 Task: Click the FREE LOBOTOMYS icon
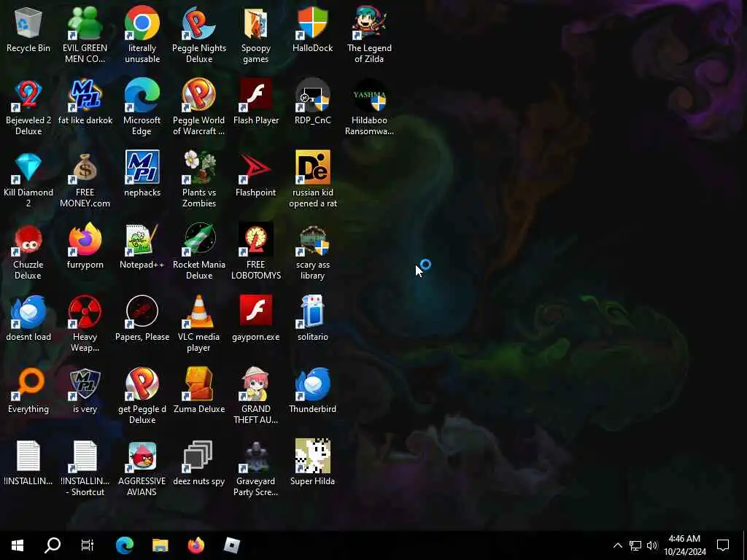pos(256,252)
